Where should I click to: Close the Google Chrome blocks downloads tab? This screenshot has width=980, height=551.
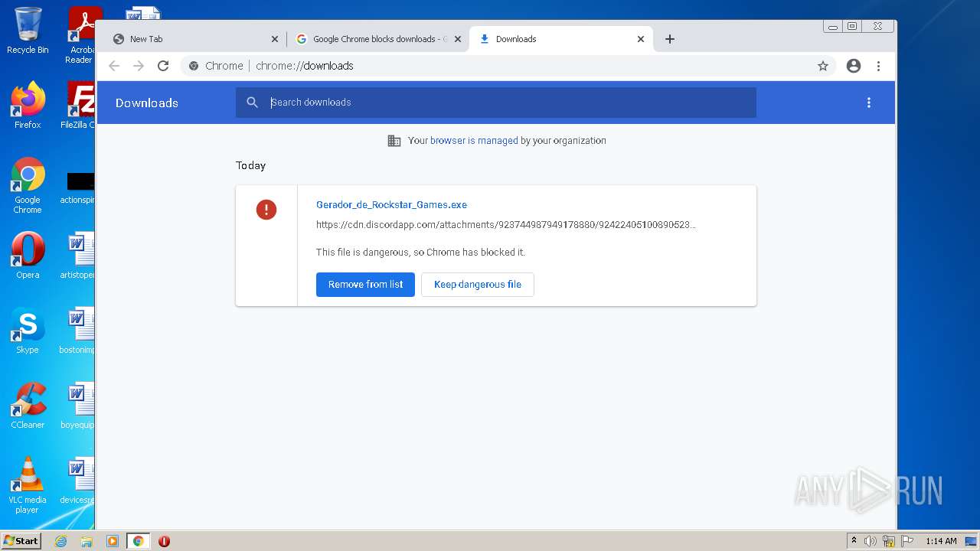[x=458, y=39]
